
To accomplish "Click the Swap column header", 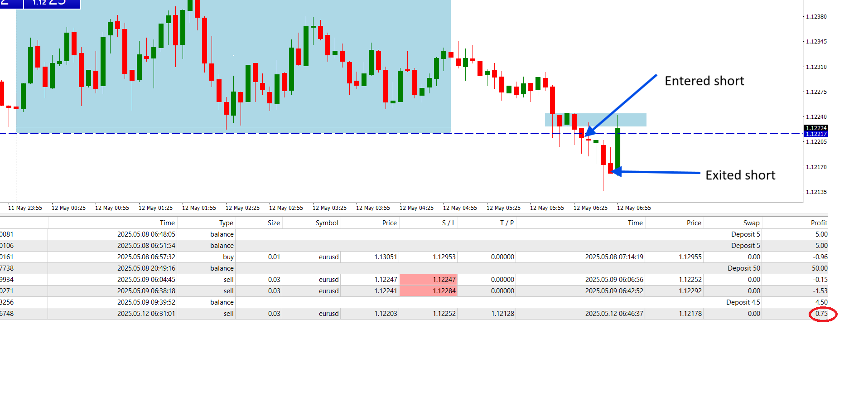I will (751, 223).
